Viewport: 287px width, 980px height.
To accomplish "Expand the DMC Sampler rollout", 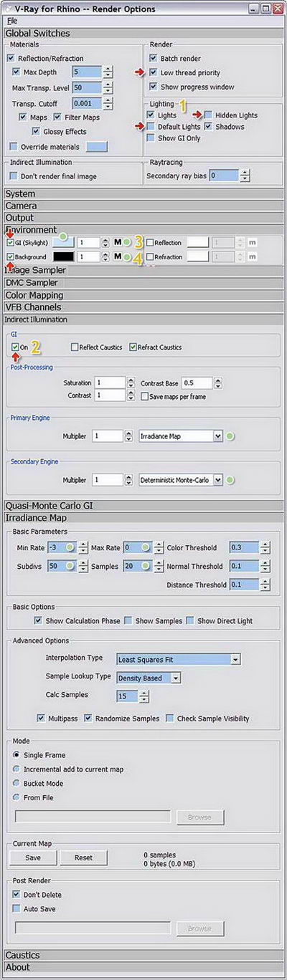I will coord(143,282).
